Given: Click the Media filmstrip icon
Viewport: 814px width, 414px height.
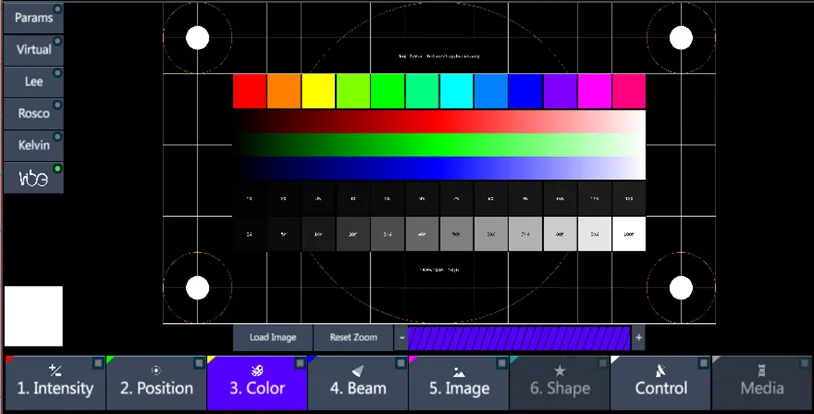Looking at the screenshot, I should (x=762, y=370).
